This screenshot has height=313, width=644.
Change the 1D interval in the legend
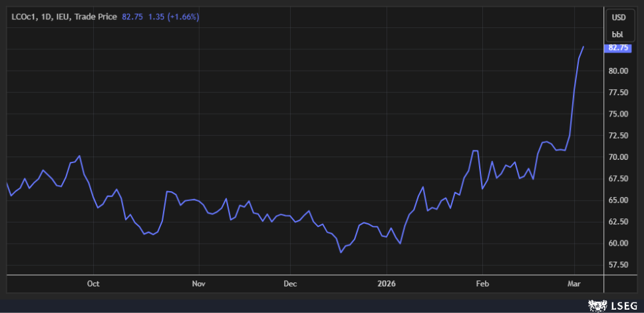coord(48,16)
